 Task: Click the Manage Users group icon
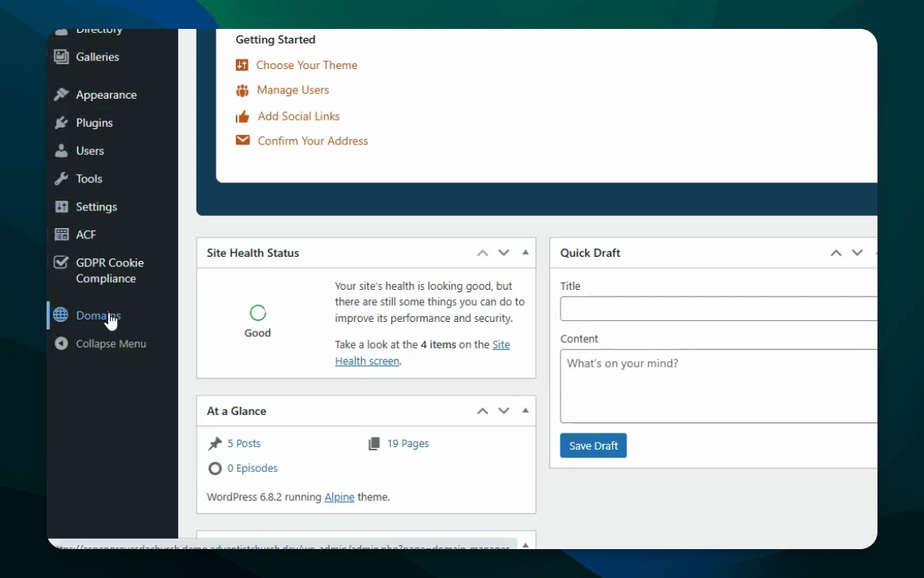[242, 90]
